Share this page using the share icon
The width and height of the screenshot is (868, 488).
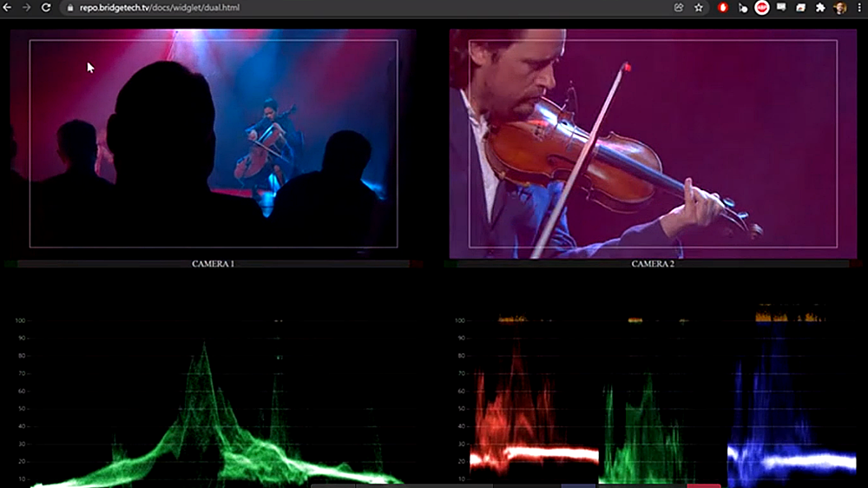pos(678,8)
